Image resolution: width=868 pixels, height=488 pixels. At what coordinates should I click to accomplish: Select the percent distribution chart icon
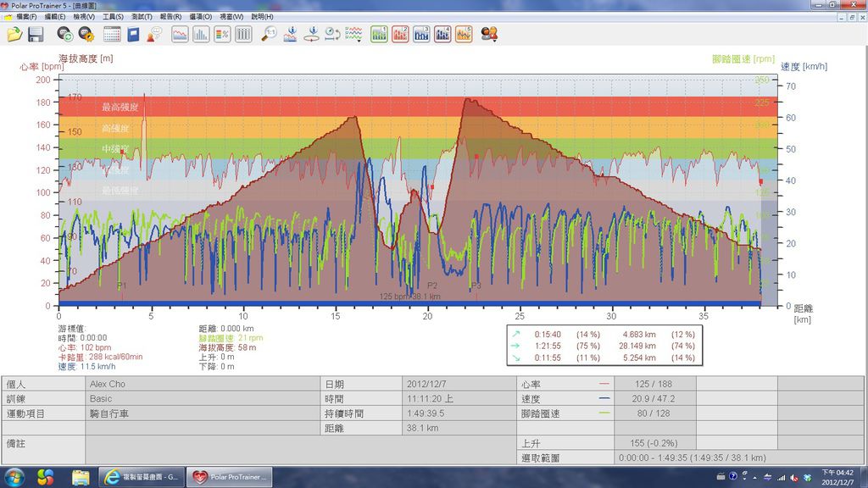pyautogui.click(x=222, y=34)
